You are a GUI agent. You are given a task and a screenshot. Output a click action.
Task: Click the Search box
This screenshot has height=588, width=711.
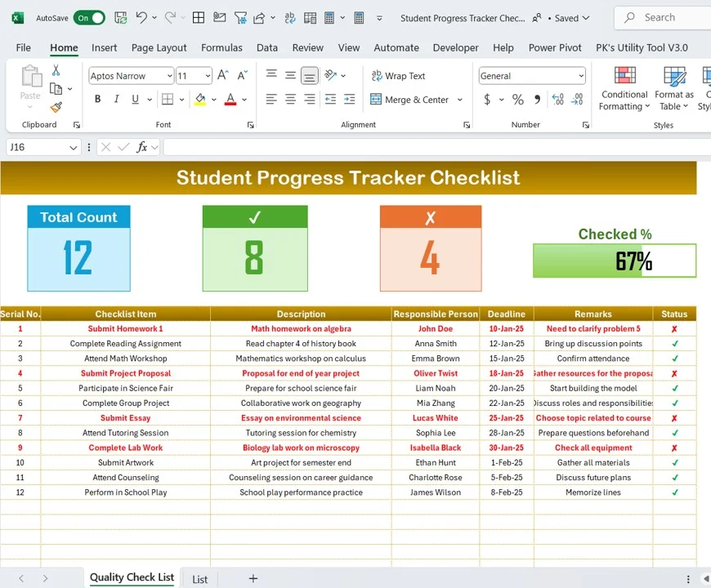pos(663,18)
